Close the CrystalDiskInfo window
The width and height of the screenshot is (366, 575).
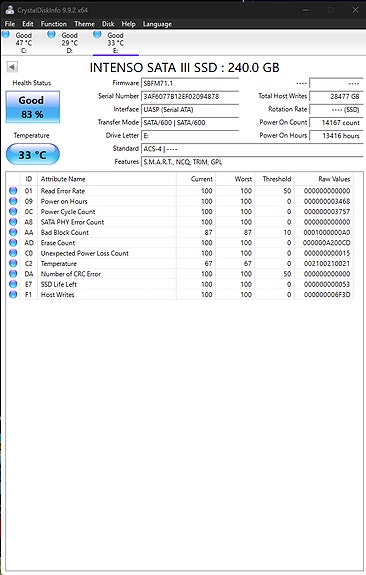coord(355,10)
